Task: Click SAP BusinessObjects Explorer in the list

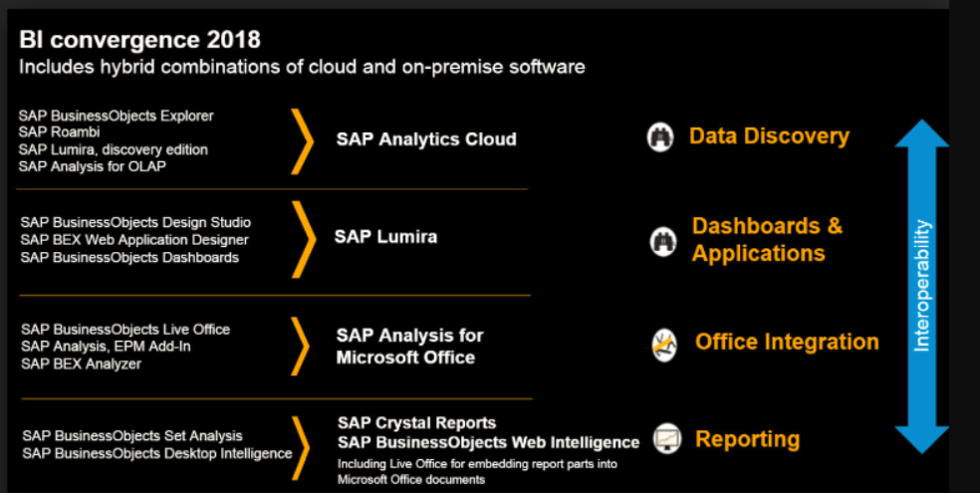Action: pyautogui.click(x=116, y=116)
